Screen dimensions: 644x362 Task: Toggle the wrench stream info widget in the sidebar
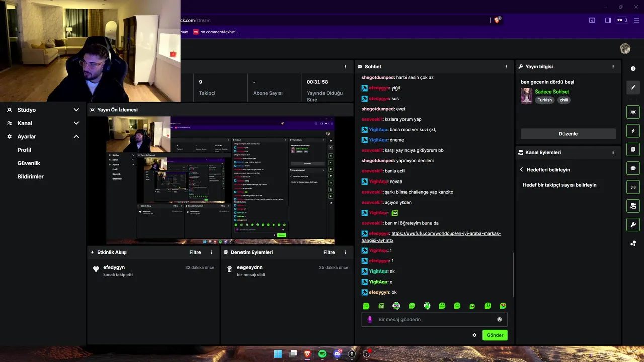pyautogui.click(x=633, y=224)
